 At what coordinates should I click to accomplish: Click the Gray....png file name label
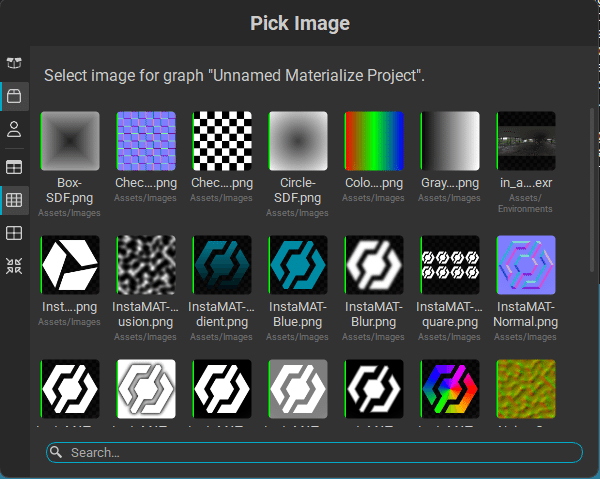(x=450, y=183)
